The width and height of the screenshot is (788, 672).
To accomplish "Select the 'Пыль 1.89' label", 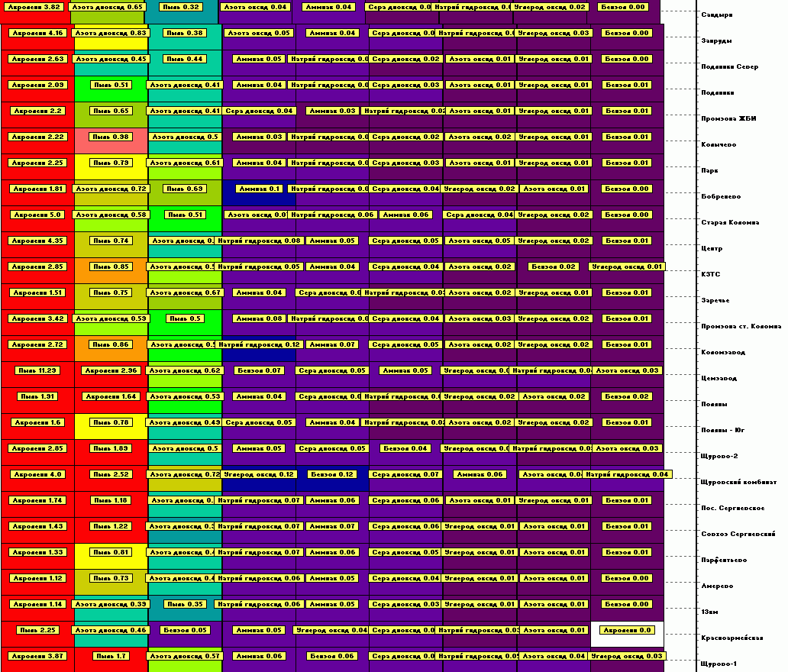I will click(x=111, y=448).
